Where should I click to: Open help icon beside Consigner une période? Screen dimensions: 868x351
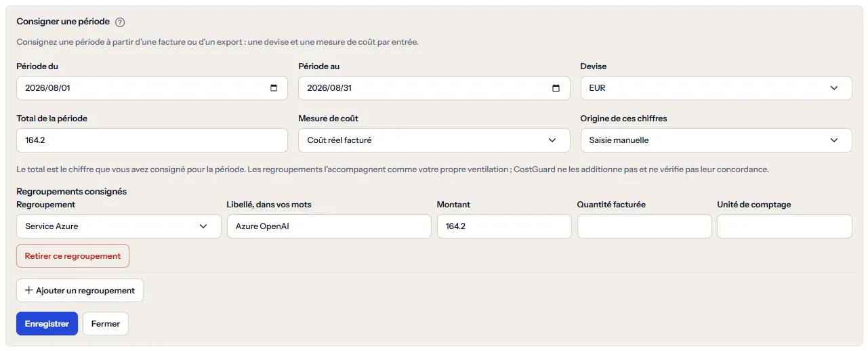[120, 22]
